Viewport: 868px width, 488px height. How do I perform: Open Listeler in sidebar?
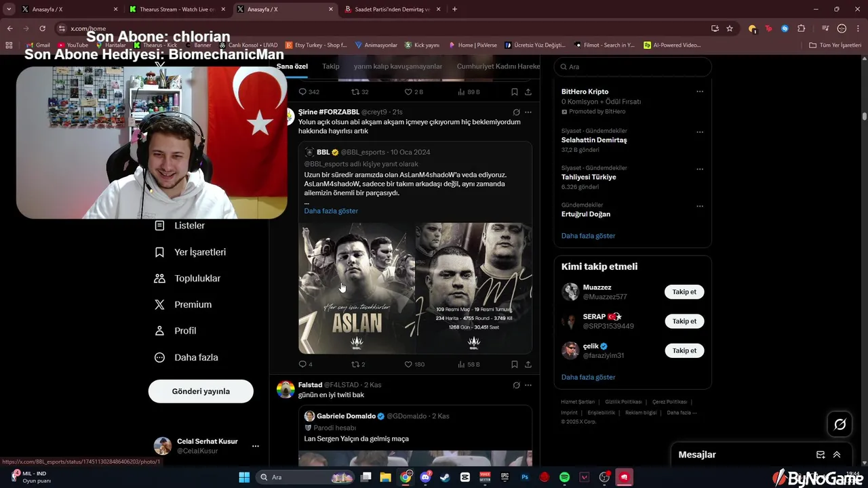pos(180,226)
